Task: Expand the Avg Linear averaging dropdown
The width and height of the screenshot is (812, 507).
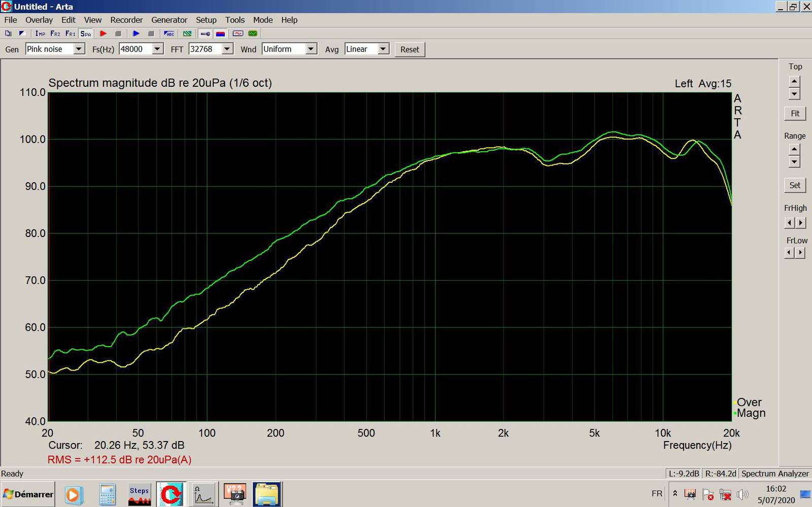Action: (x=384, y=49)
